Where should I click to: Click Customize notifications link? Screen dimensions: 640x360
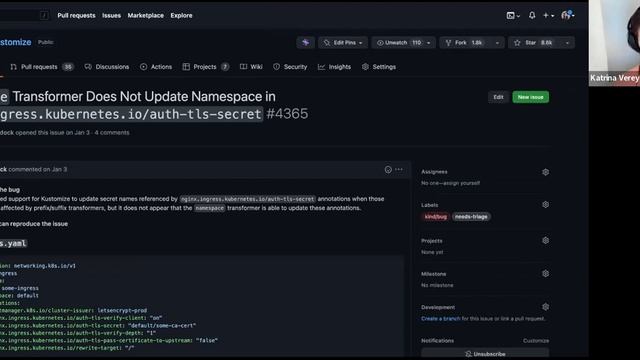[536, 341]
